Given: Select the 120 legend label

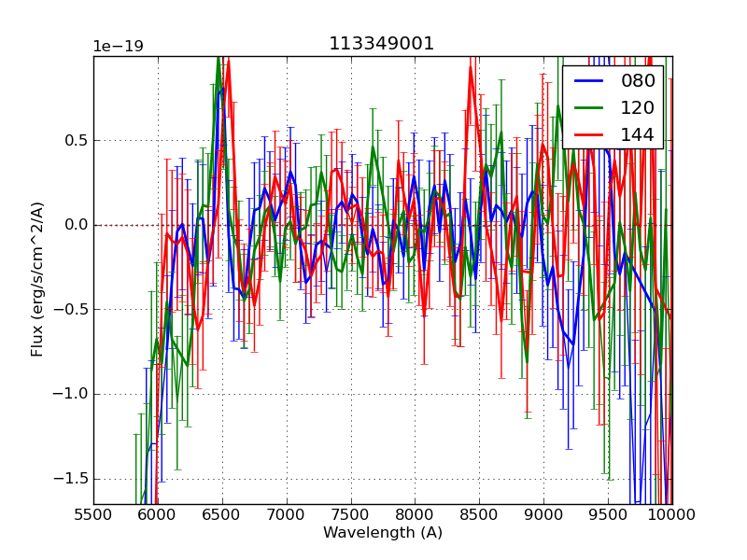Looking at the screenshot, I should tap(638, 107).
